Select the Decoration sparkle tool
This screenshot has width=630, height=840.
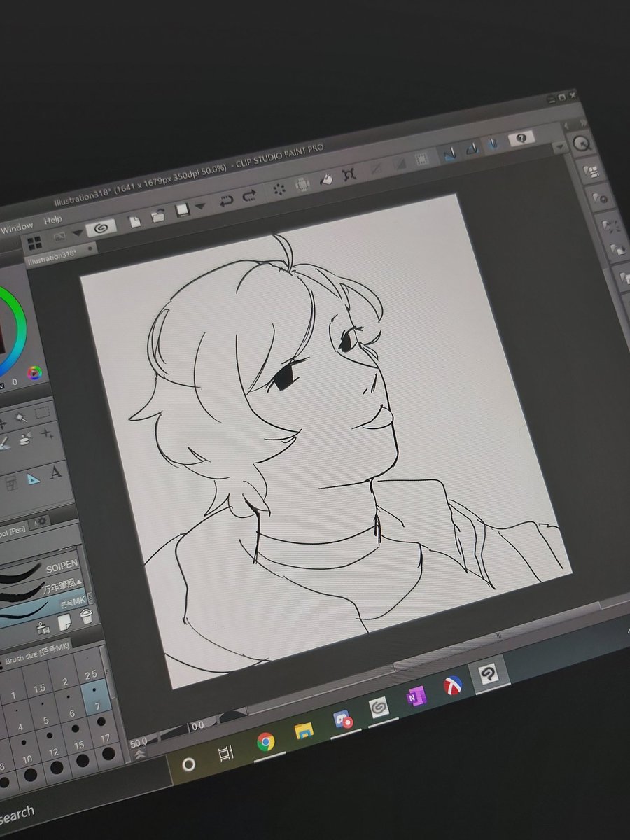coord(48,434)
